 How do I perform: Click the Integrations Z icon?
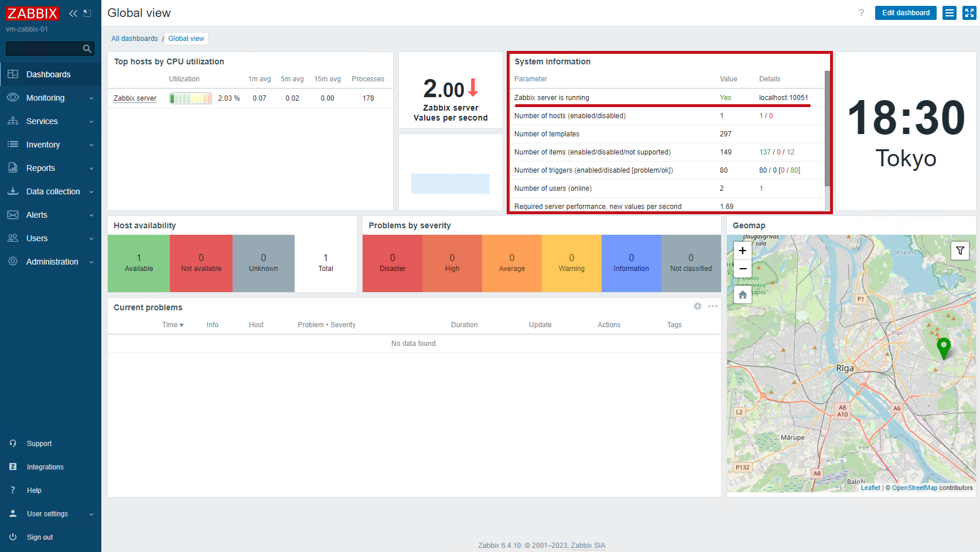click(x=13, y=467)
